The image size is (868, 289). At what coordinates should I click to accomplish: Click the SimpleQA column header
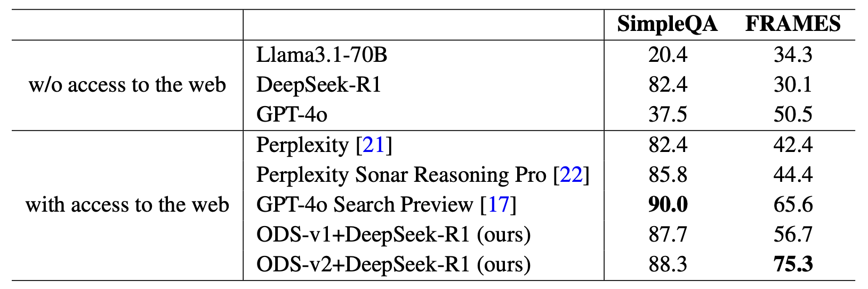[x=667, y=25]
